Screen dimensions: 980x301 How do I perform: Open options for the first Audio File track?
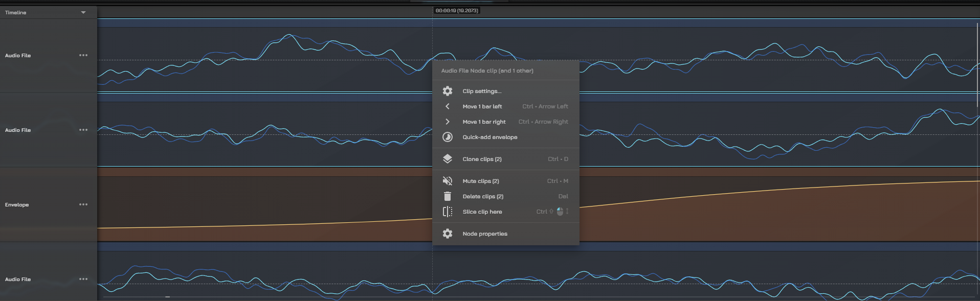click(83, 55)
